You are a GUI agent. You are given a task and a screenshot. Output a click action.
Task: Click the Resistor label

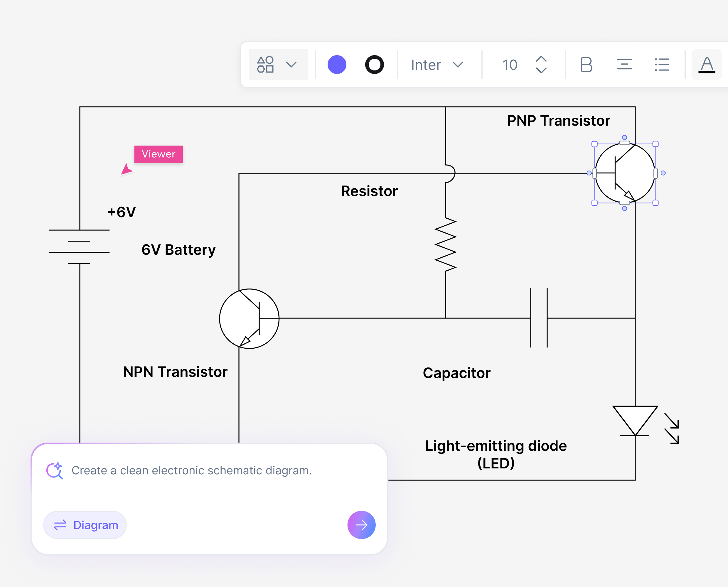point(369,191)
